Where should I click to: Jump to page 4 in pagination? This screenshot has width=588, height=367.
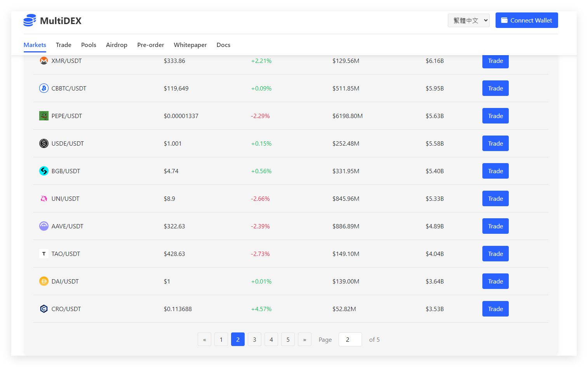[x=271, y=339]
